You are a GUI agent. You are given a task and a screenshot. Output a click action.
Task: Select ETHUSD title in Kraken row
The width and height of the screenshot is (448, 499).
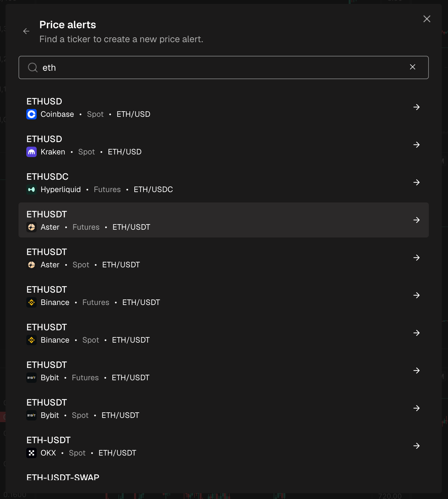pyautogui.click(x=44, y=139)
